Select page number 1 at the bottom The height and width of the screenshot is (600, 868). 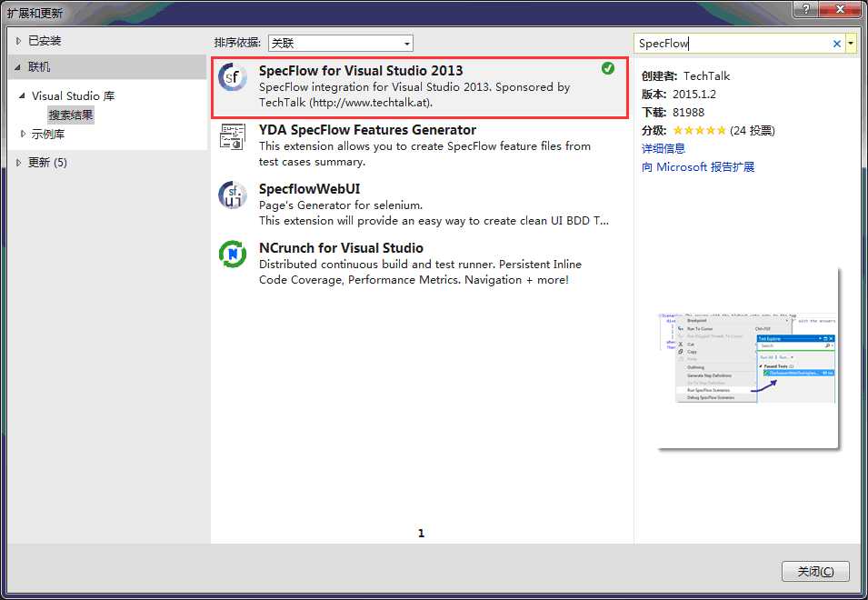click(421, 533)
